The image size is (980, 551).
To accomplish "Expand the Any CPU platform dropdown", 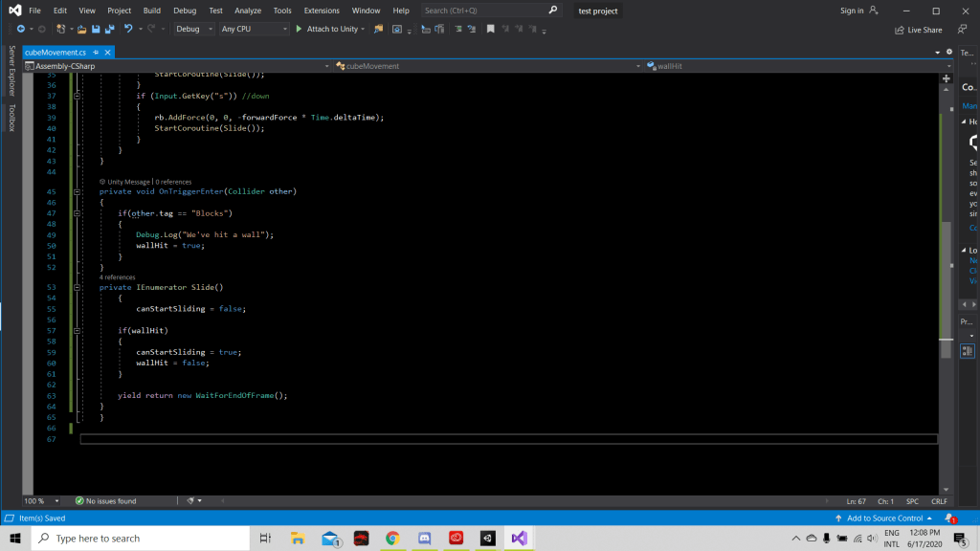I will tap(254, 30).
